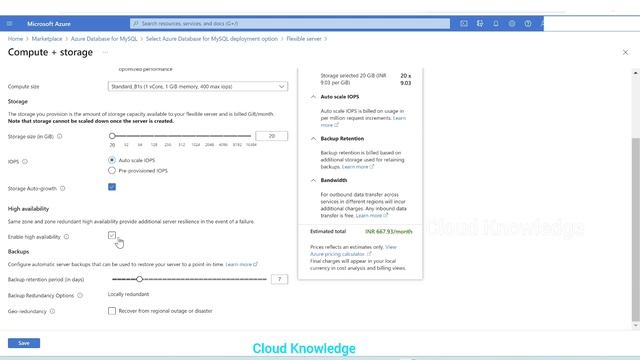
Task: Click the Backup retention days field
Action: coord(279,279)
